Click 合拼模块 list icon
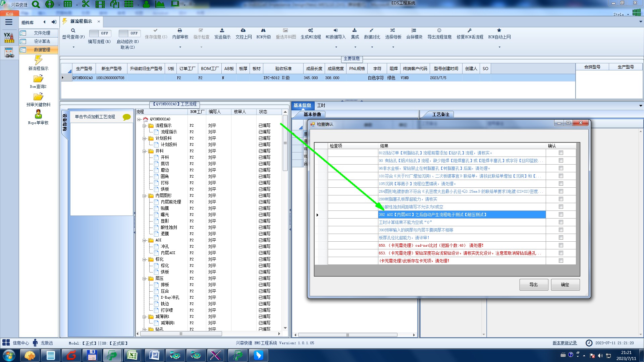This screenshot has height=362, width=644. pos(414,31)
